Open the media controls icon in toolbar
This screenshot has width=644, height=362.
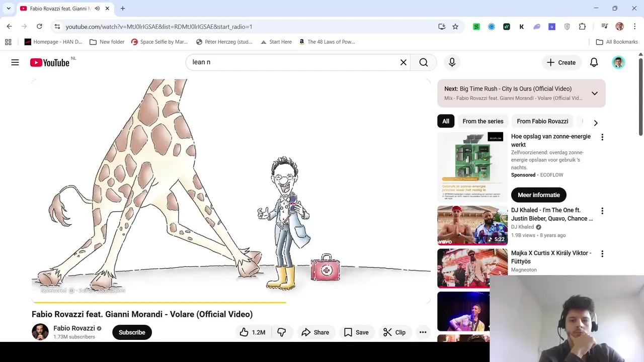tap(604, 27)
